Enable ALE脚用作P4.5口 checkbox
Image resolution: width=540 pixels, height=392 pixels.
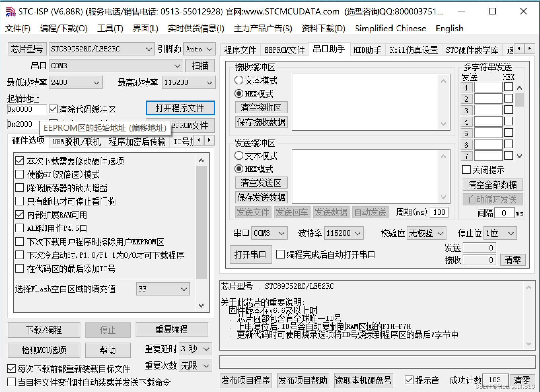(20, 228)
